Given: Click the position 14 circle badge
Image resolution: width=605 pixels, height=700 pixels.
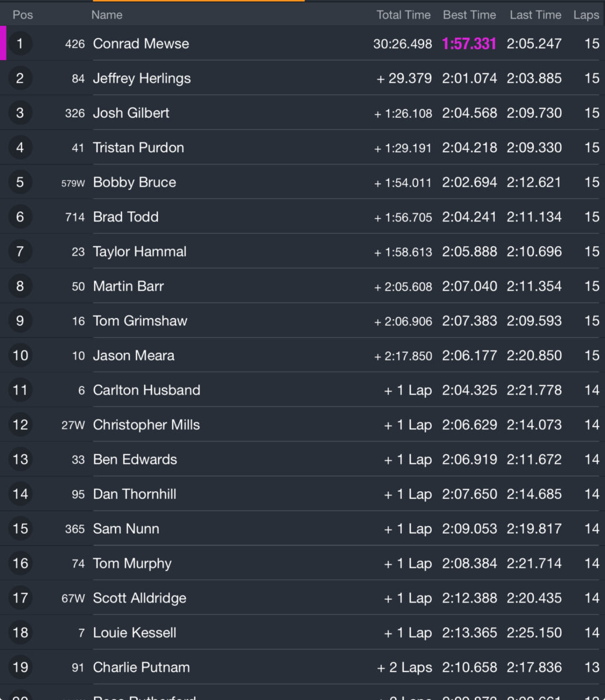Looking at the screenshot, I should [x=20, y=494].
